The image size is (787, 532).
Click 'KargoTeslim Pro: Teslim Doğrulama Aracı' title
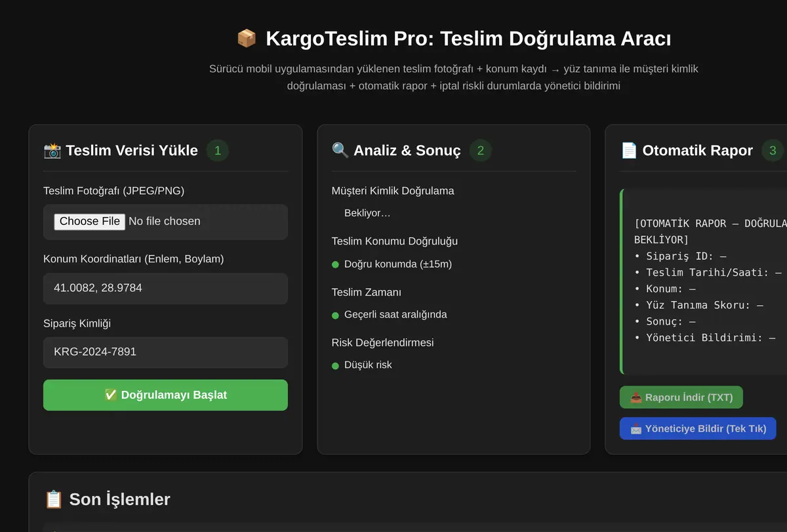468,39
